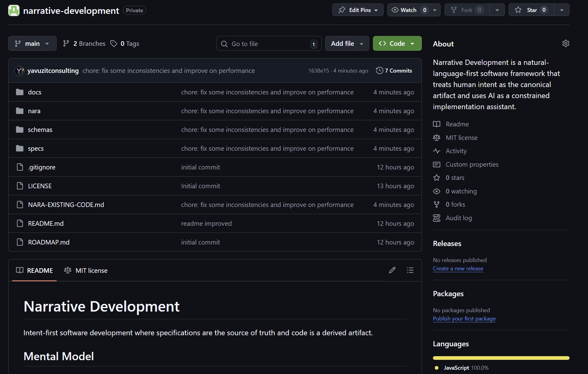Expand the main branch selector
588x374 pixels.
(x=32, y=43)
